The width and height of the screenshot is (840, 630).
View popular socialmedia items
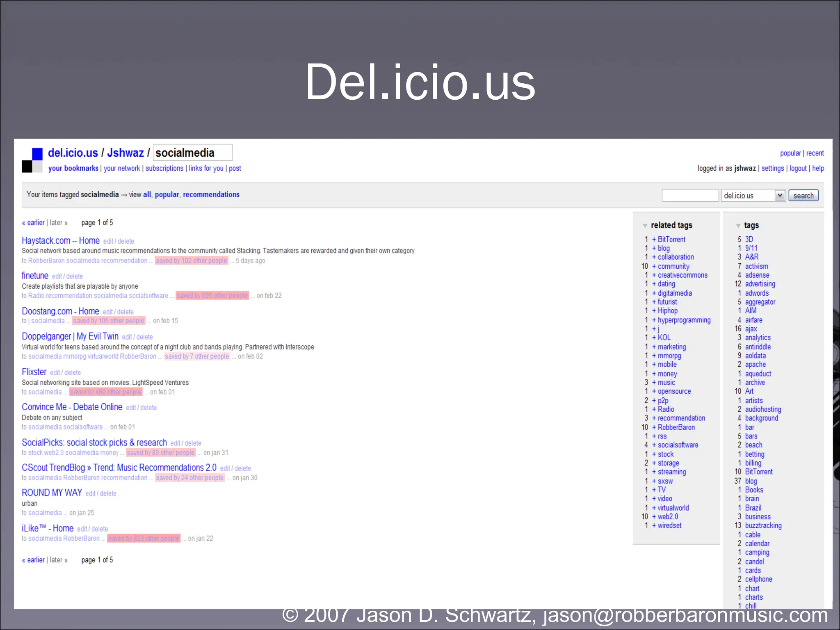167,194
